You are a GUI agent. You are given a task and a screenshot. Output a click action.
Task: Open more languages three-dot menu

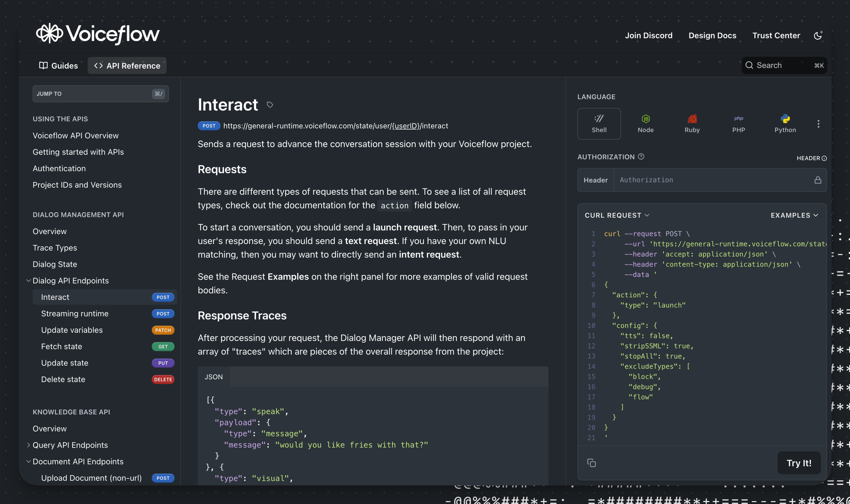[x=819, y=124]
